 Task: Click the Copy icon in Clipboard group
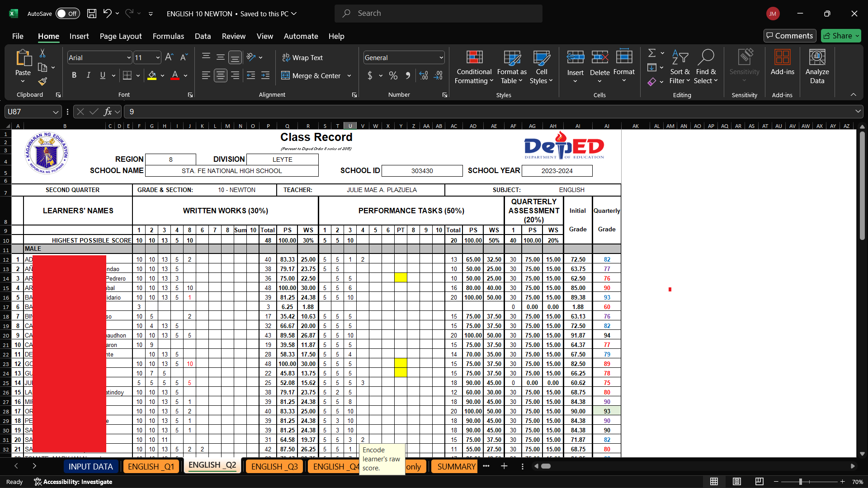pyautogui.click(x=42, y=67)
